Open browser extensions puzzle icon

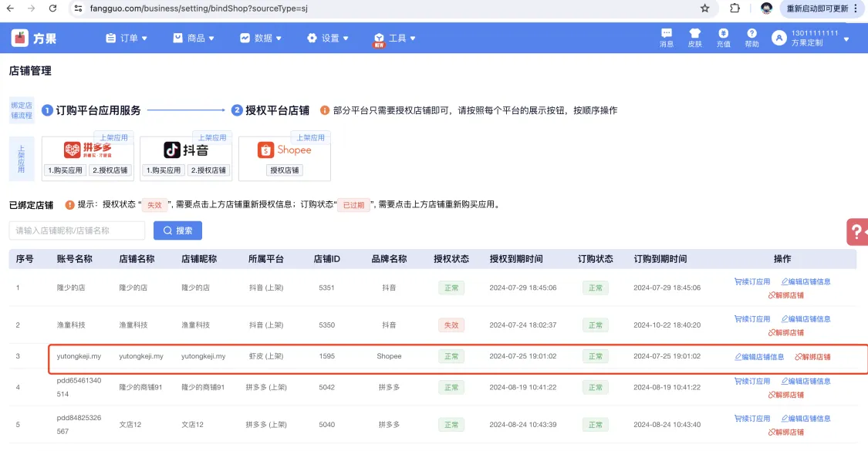[735, 8]
